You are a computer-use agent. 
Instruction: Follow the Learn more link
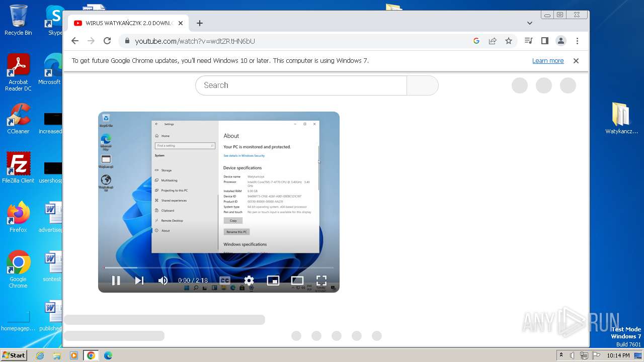[x=548, y=61]
